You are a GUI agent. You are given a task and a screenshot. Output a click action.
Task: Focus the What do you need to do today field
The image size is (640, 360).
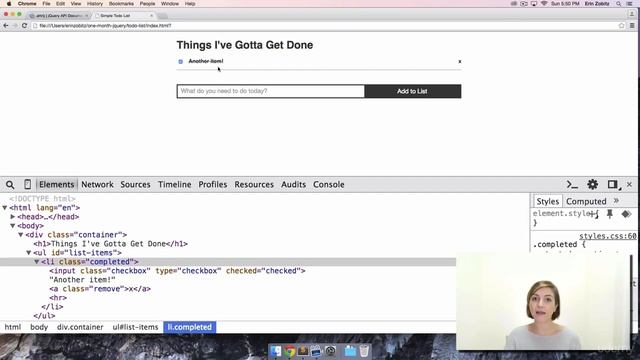point(271,91)
